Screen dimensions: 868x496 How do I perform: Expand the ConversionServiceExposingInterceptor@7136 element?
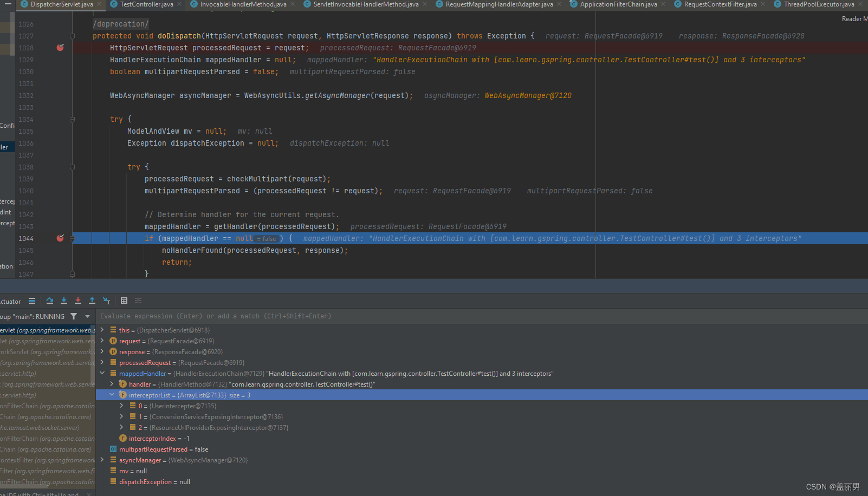pyautogui.click(x=121, y=416)
